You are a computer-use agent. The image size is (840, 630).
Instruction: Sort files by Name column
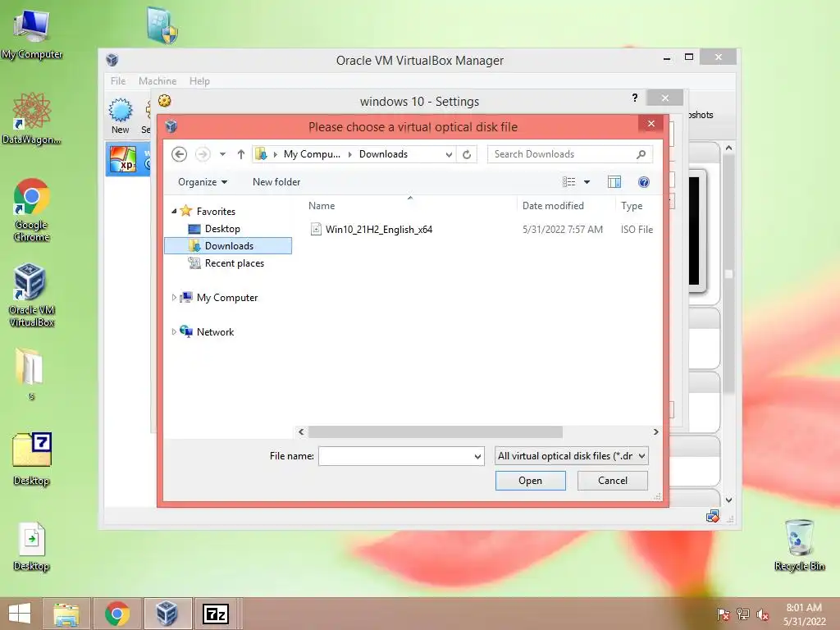(x=322, y=206)
